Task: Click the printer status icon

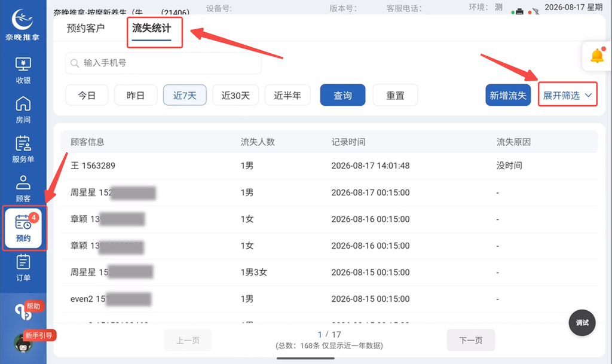Action: pos(519,11)
